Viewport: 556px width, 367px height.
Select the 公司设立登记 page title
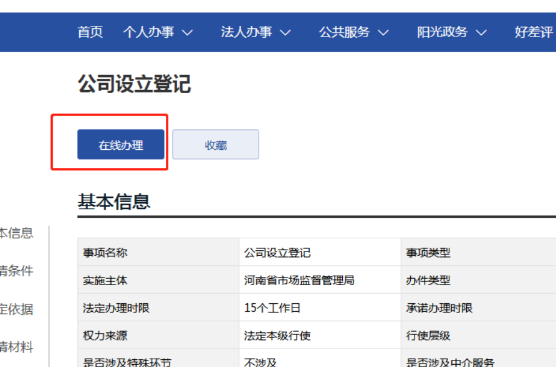pos(134,84)
